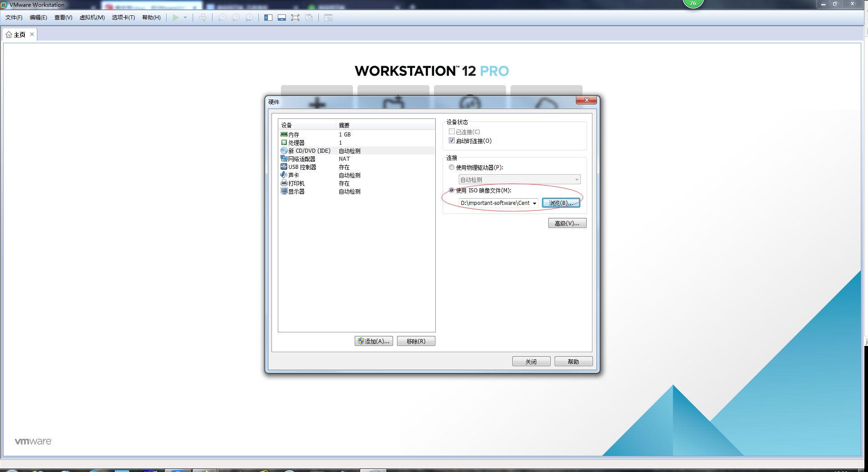Click the revert to snapshot icon
The width and height of the screenshot is (868, 472).
(235, 18)
